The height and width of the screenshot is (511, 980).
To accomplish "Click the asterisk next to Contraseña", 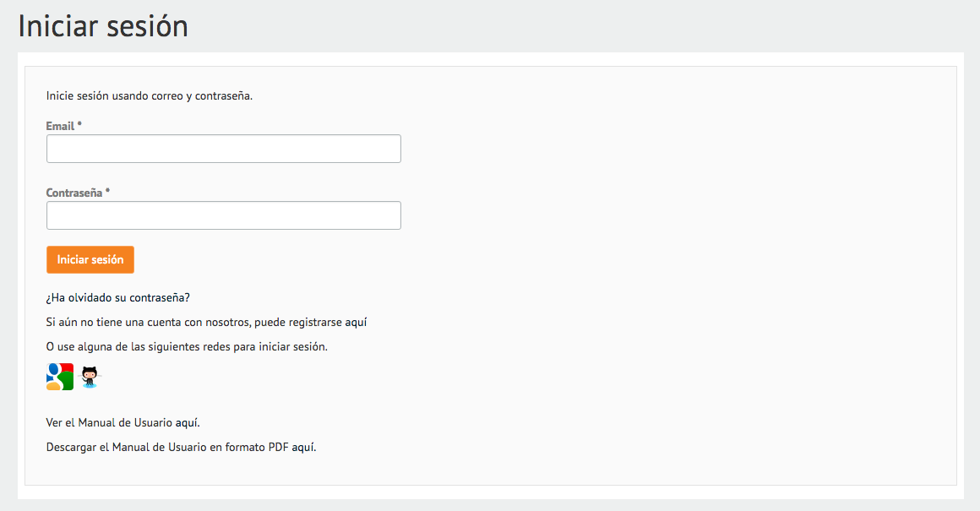I will tap(107, 192).
